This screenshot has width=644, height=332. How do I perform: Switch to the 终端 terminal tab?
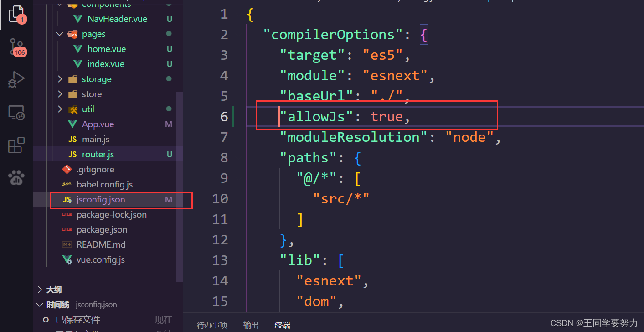tap(282, 325)
